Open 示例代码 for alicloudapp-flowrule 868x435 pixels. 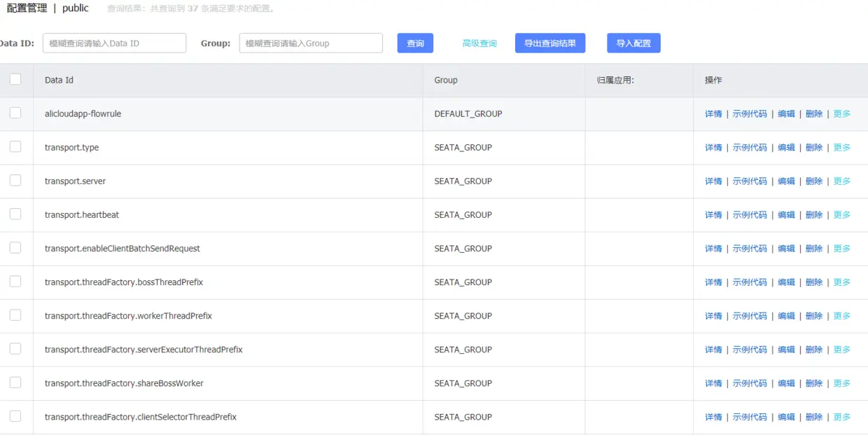(x=750, y=113)
